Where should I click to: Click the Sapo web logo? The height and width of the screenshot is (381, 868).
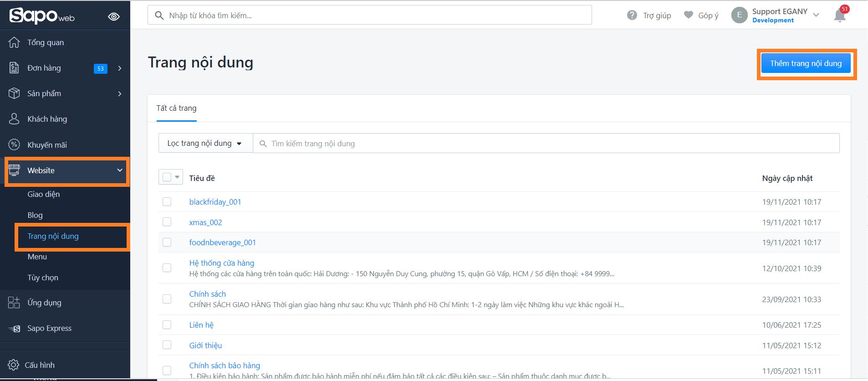[42, 16]
